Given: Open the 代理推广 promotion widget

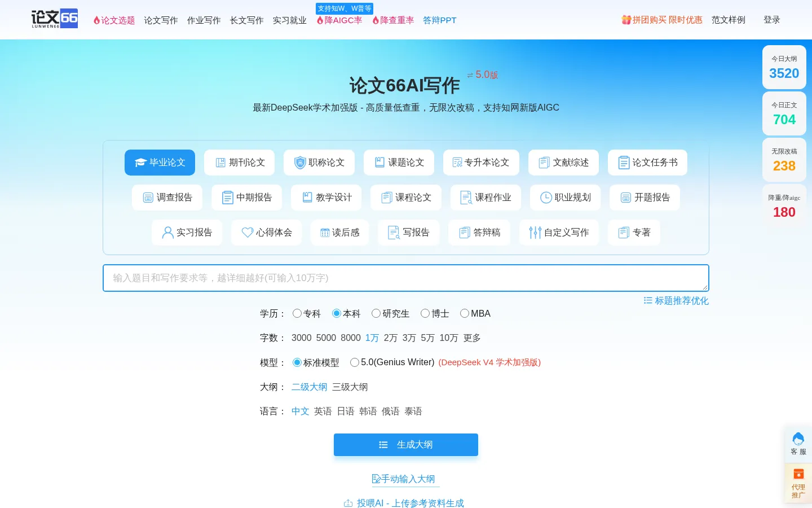Looking at the screenshot, I should pyautogui.click(x=798, y=483).
